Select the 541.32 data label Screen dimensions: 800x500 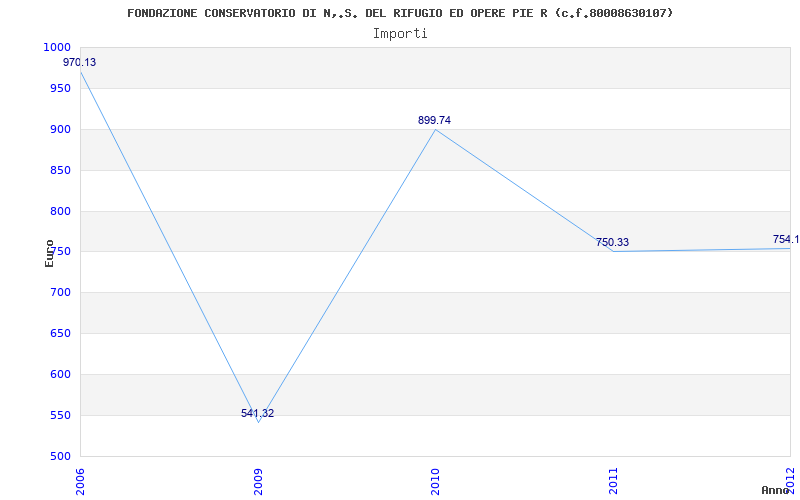click(257, 413)
